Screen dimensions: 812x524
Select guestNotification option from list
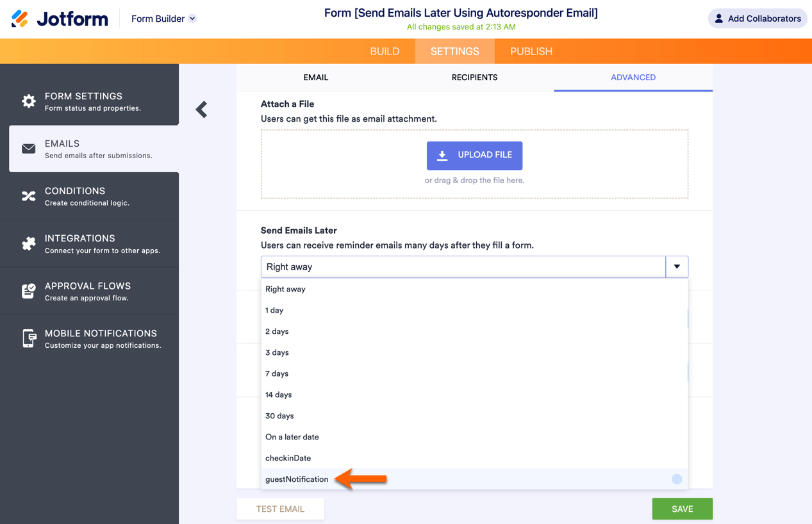pos(297,479)
